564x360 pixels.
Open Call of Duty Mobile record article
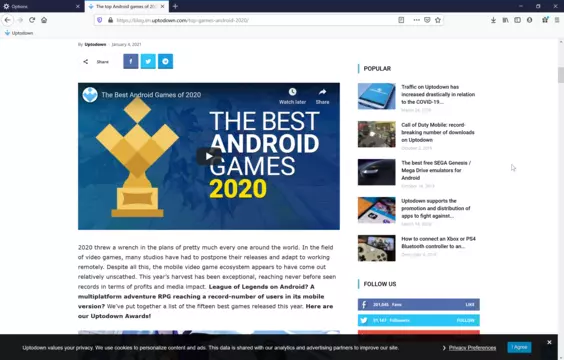(x=438, y=132)
